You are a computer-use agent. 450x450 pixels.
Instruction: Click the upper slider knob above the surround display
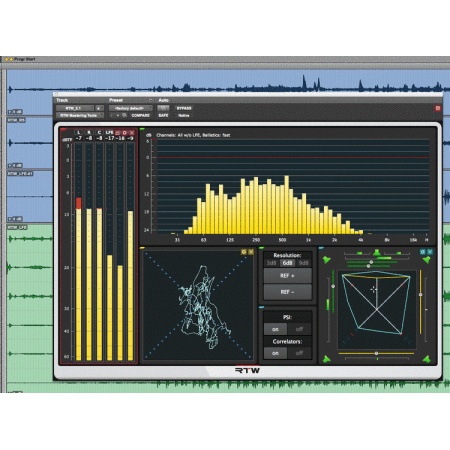tap(371, 262)
